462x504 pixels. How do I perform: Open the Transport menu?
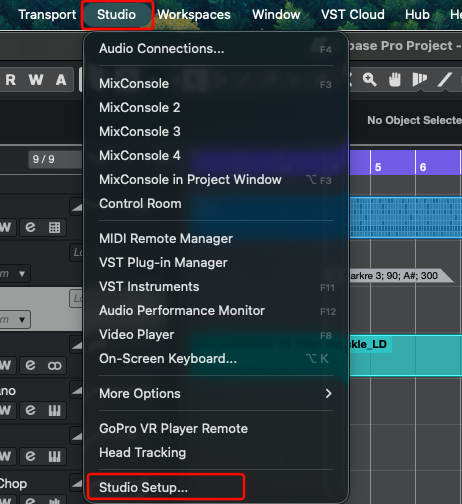(x=47, y=15)
